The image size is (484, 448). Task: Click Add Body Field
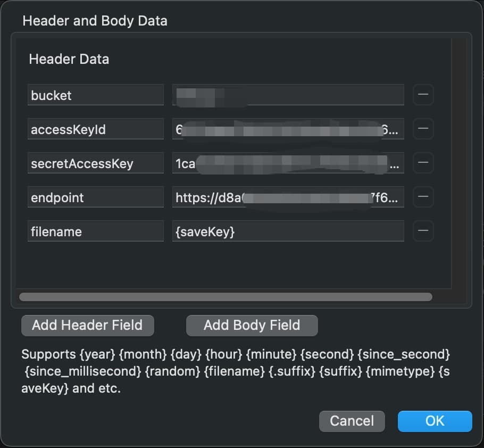[252, 325]
